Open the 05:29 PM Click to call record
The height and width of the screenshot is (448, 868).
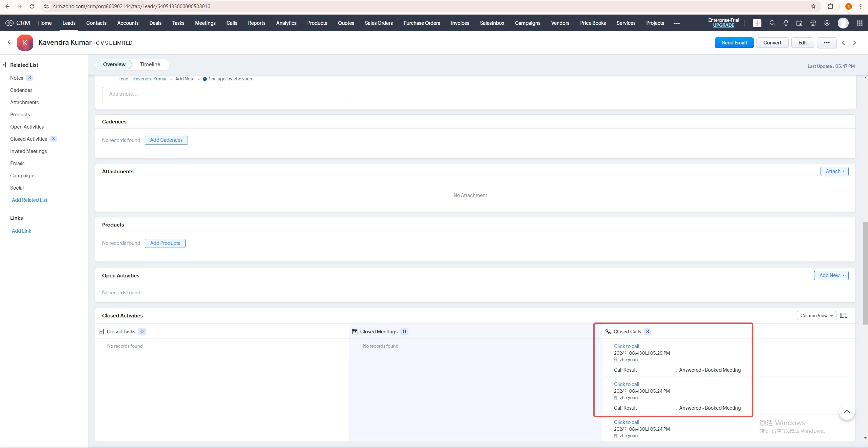(x=626, y=346)
